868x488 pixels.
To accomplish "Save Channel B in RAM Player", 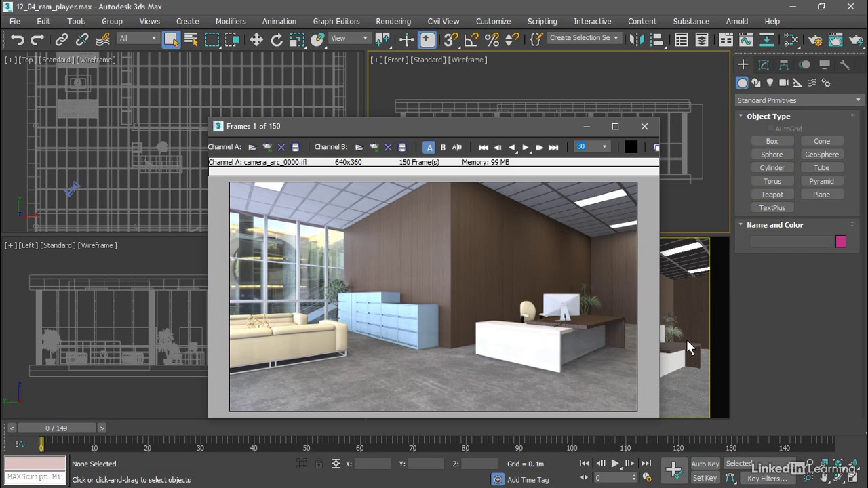I will (x=402, y=147).
